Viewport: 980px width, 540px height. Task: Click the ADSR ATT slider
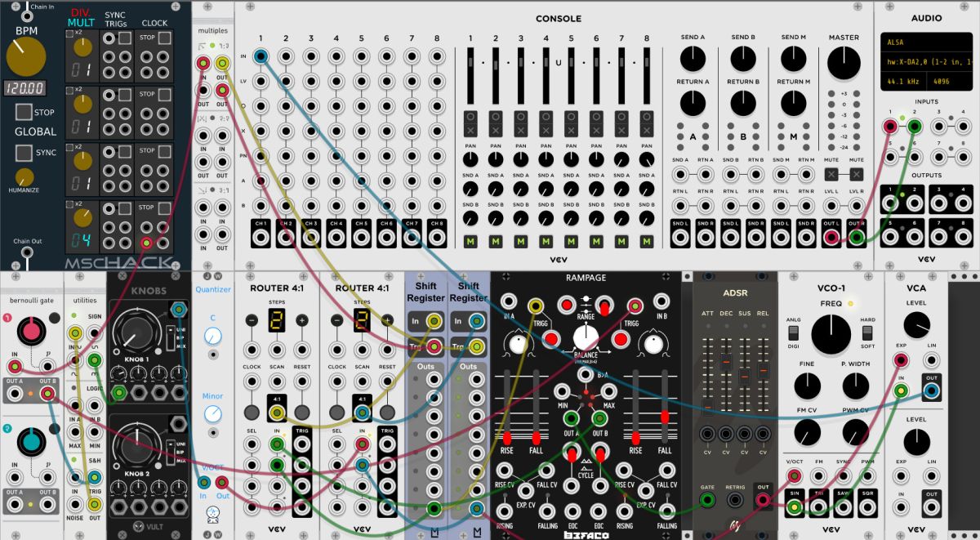click(708, 376)
